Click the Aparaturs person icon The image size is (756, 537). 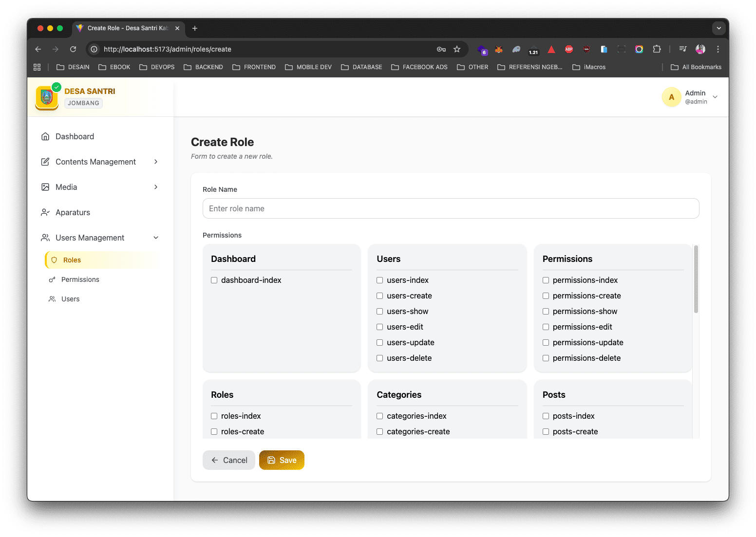coord(45,212)
